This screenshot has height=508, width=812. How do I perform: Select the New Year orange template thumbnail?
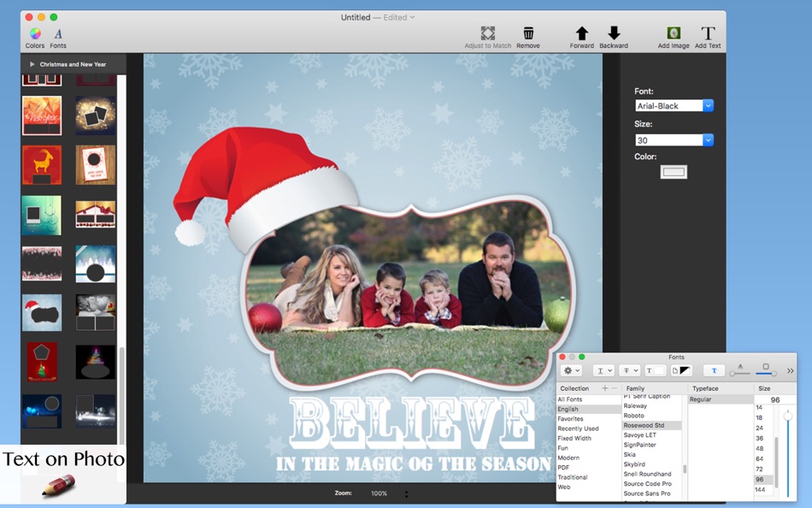tap(42, 115)
